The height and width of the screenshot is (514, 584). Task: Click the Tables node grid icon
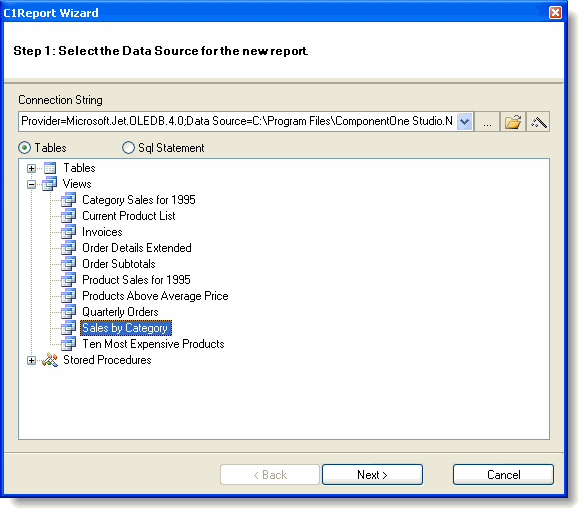tap(50, 168)
